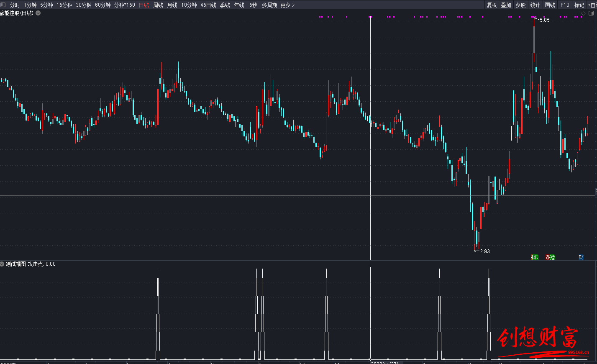
Task: Open the 测试幅图 indicator dropdown arrow
Action: (2, 264)
